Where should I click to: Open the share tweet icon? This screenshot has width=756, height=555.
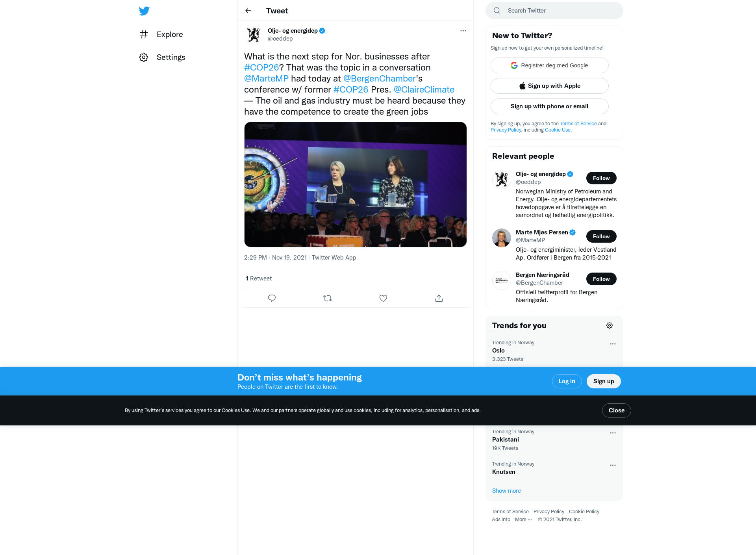click(439, 298)
